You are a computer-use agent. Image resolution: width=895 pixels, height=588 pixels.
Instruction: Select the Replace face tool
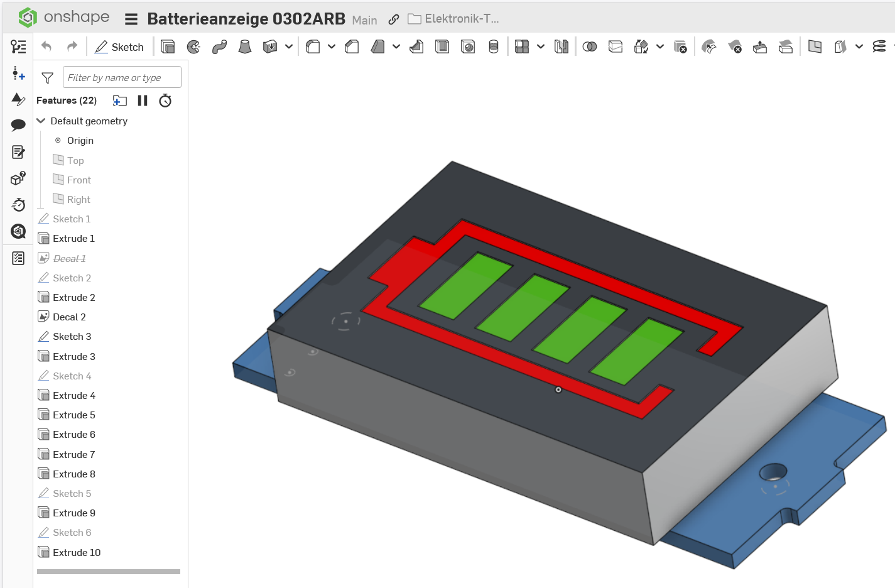point(786,46)
